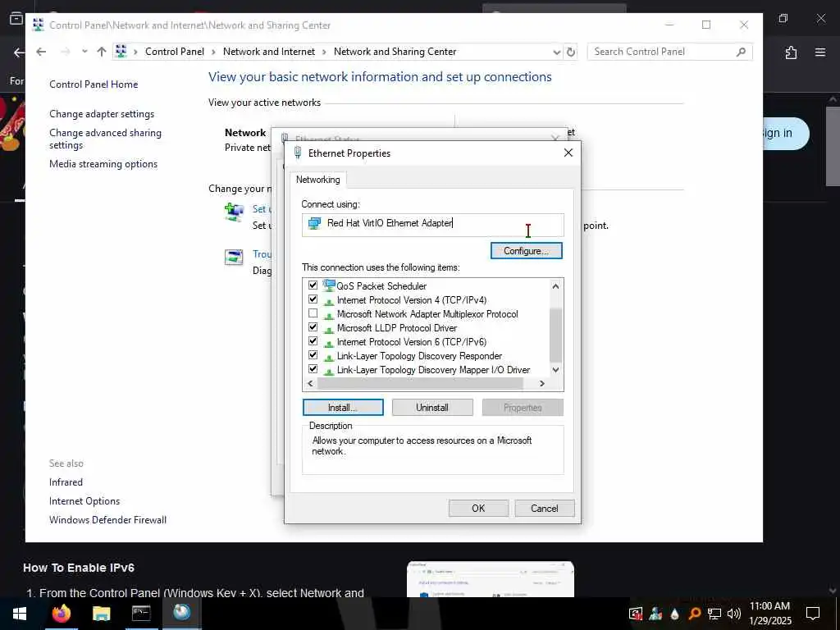
Task: Enable Microsoft Network Adapter Multiplexor Protocol checkbox
Action: tap(313, 313)
